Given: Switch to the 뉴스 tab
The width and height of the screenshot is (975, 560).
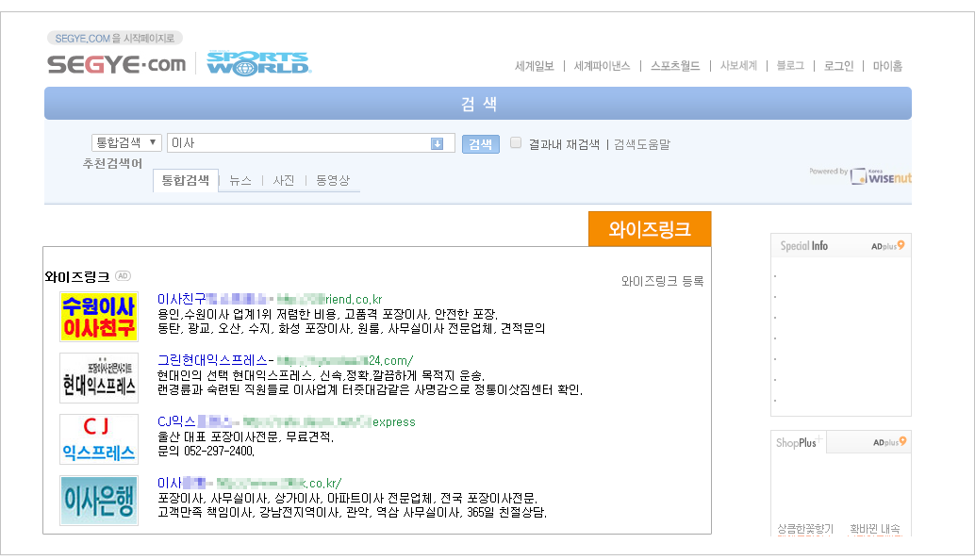Looking at the screenshot, I should point(240,180).
